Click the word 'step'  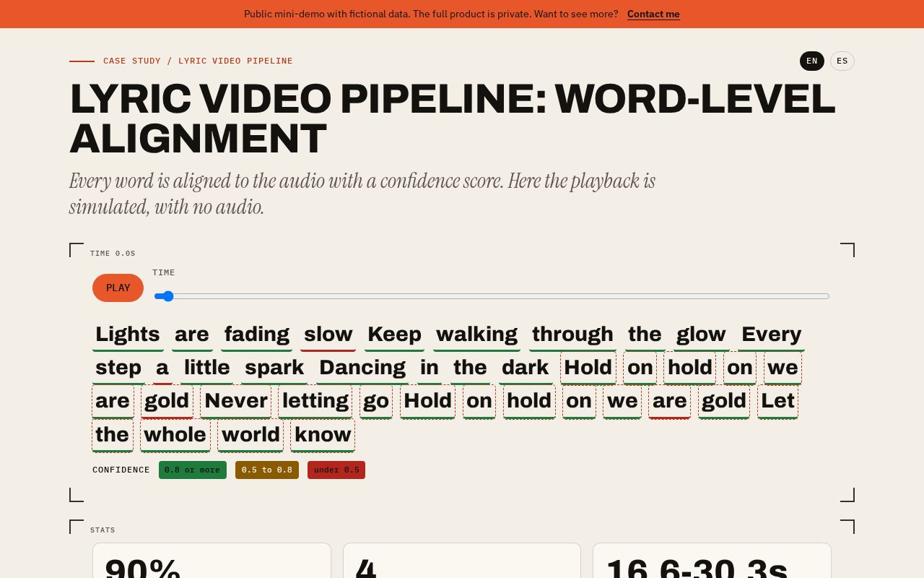(118, 368)
